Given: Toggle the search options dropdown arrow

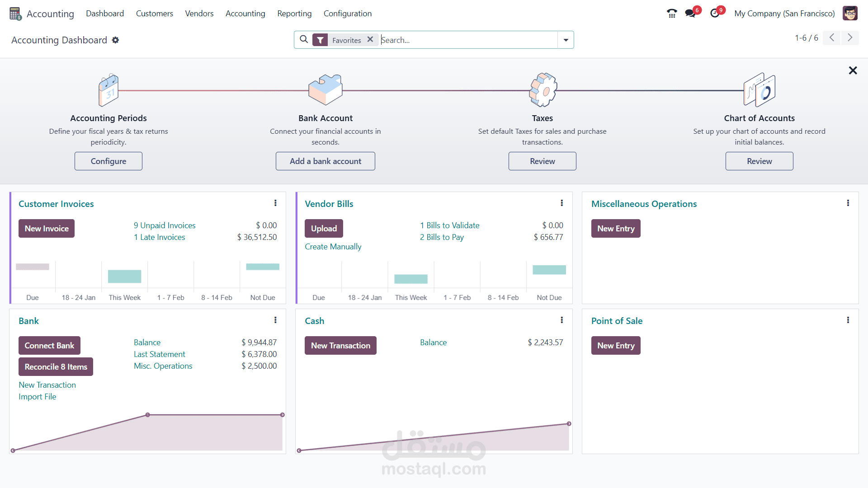Looking at the screenshot, I should tap(566, 40).
